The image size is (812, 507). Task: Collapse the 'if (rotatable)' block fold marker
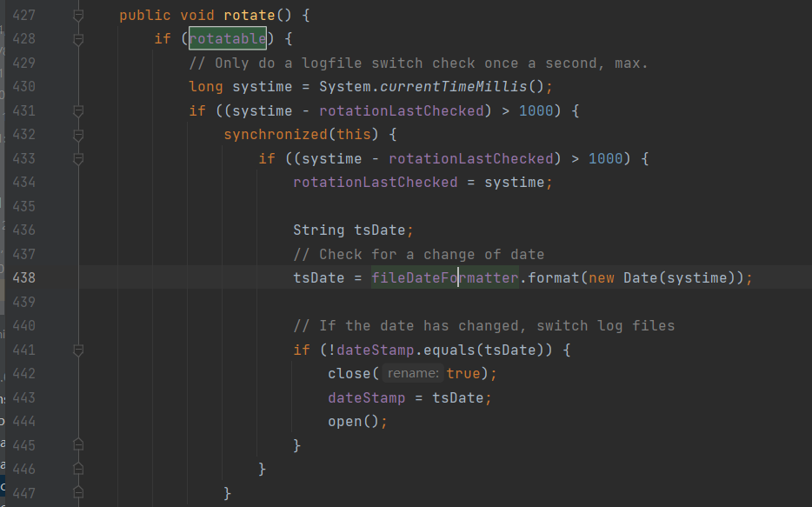tap(78, 39)
